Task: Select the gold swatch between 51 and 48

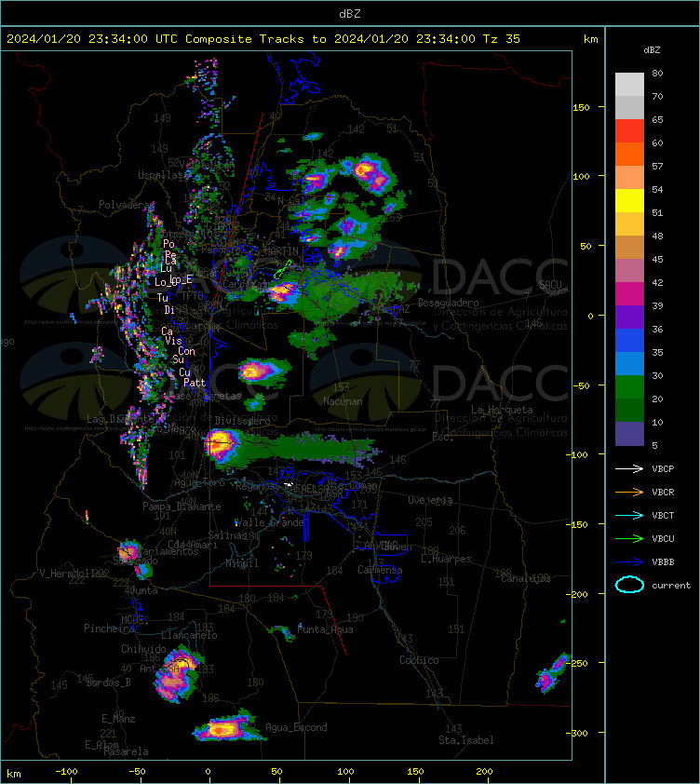Action: [x=629, y=223]
